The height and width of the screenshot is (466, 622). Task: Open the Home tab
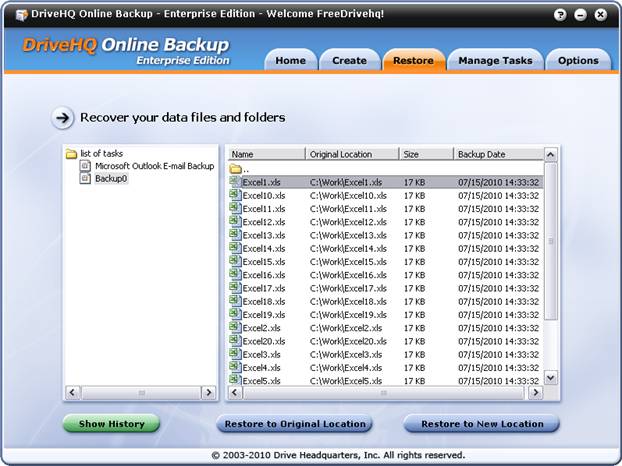290,60
